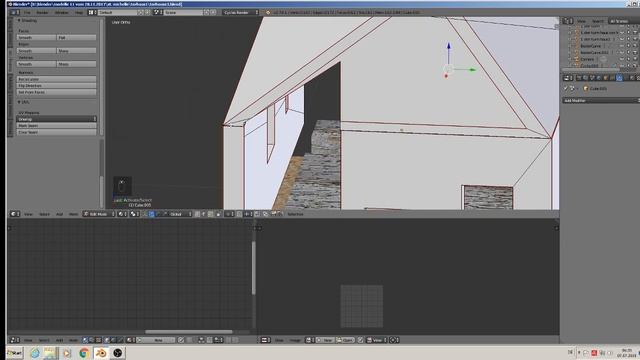Open the Add Modifier dropdown
Image resolution: width=640 pixels, height=360 pixels.
(x=600, y=100)
